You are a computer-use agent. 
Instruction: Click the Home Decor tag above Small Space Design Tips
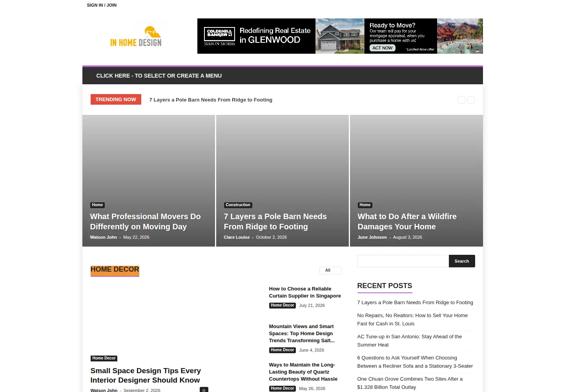104,358
